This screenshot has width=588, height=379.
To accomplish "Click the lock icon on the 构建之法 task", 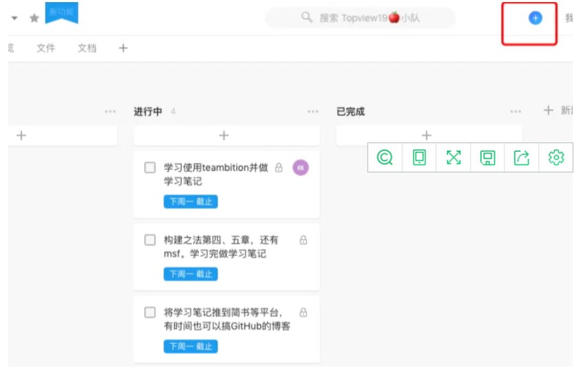I will pos(304,240).
